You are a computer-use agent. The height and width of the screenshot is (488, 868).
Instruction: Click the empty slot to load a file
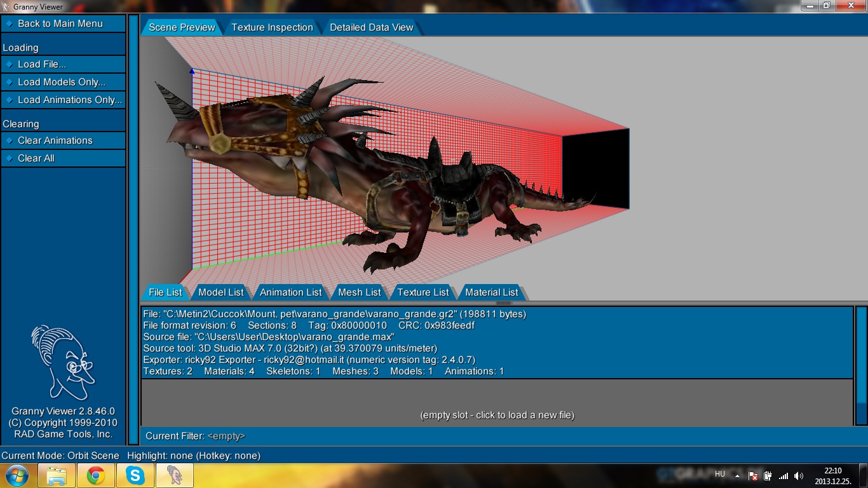pyautogui.click(x=497, y=403)
